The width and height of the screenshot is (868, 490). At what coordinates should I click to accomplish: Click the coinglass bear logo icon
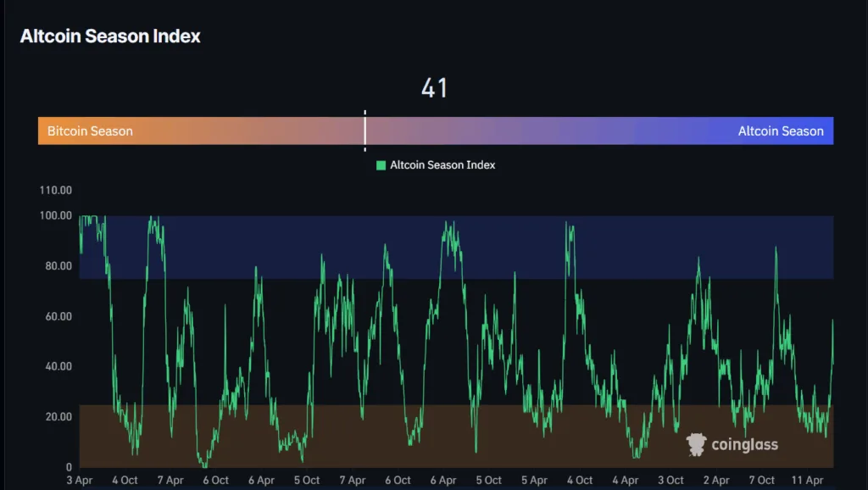pos(697,443)
